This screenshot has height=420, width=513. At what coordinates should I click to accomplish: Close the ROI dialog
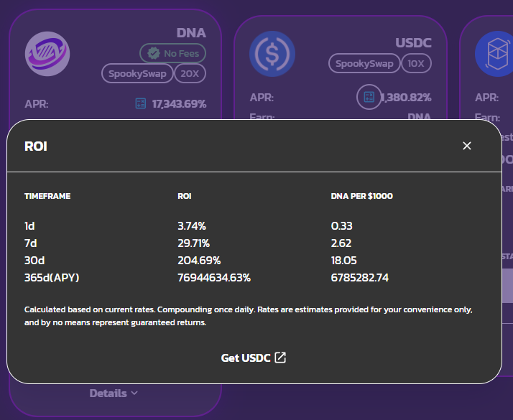(x=467, y=146)
